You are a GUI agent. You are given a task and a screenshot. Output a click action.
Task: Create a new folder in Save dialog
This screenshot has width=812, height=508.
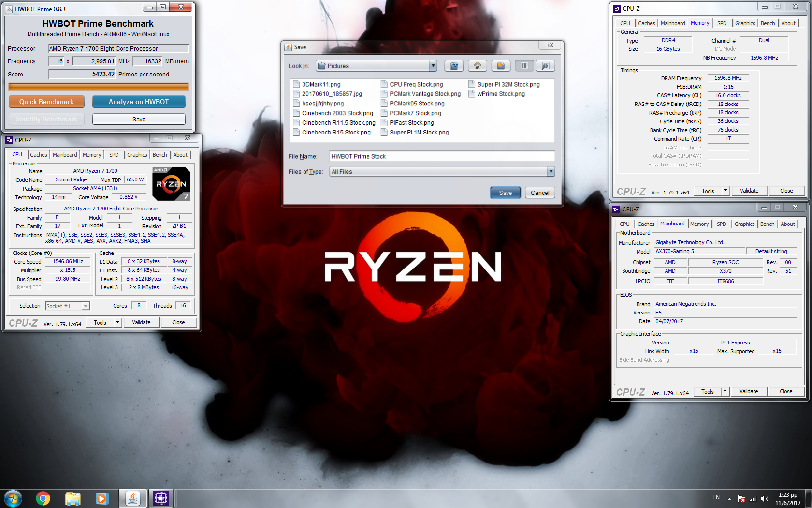pos(501,66)
